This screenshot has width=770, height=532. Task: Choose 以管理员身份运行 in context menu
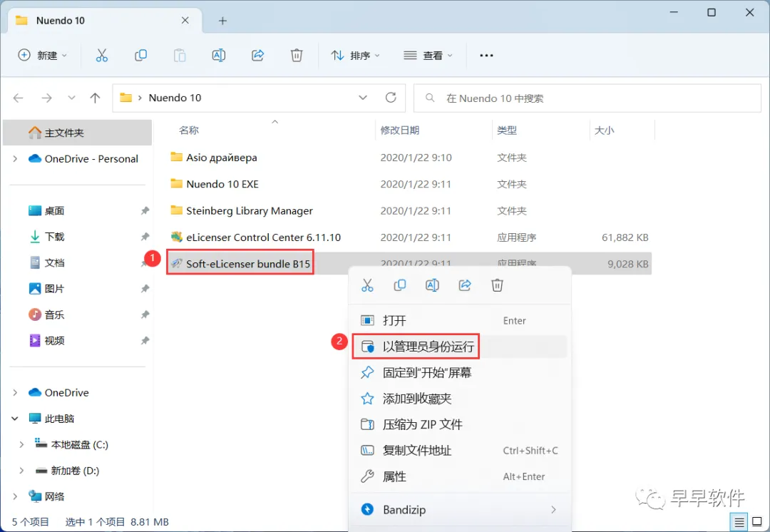460,347
